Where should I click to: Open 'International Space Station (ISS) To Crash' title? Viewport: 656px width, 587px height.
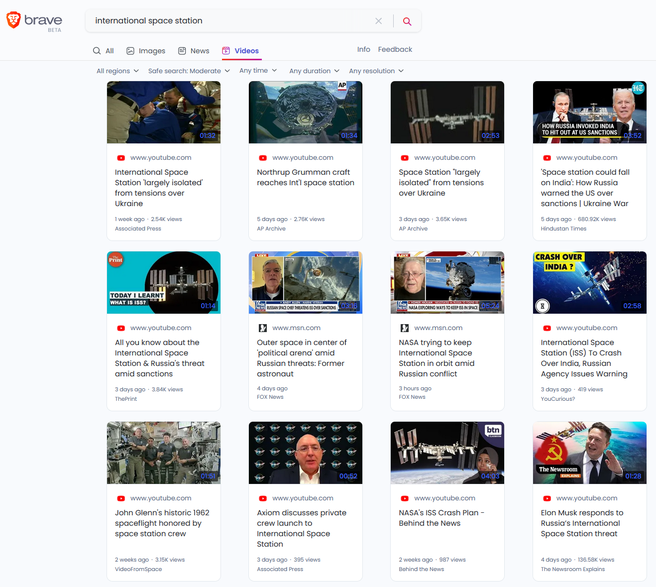pos(584,358)
